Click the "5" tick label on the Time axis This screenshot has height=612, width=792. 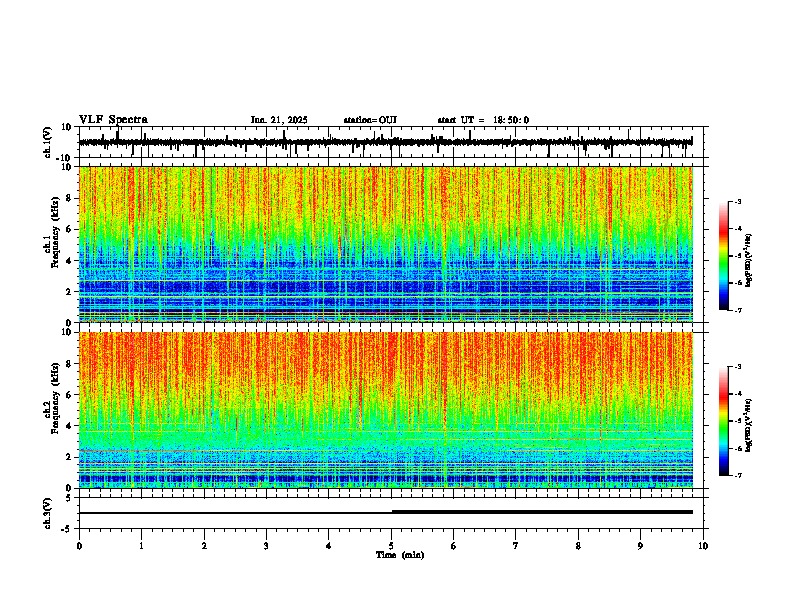click(391, 546)
